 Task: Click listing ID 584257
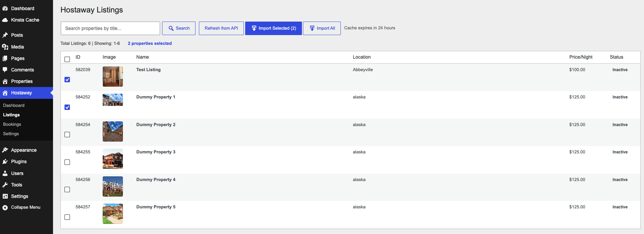[x=83, y=207]
